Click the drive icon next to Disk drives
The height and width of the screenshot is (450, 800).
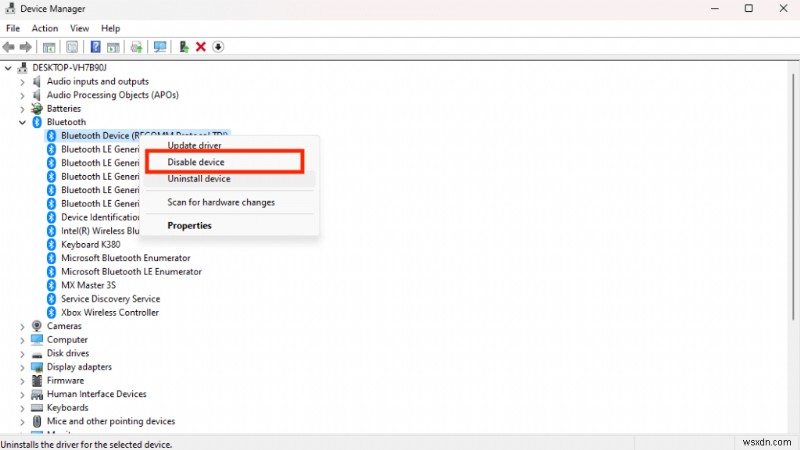tap(37, 354)
